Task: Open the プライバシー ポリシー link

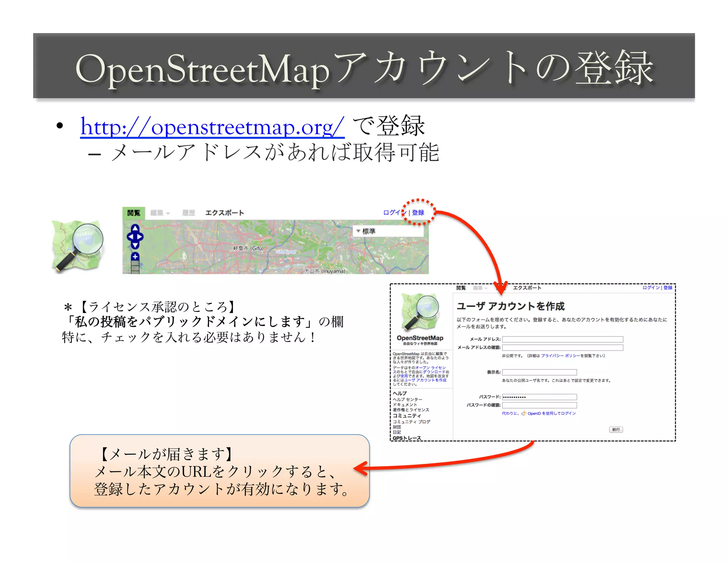Action: (x=561, y=356)
